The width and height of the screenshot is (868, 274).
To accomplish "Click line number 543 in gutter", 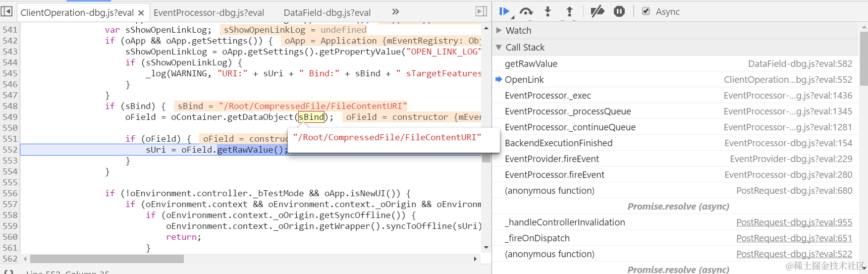I will point(10,52).
